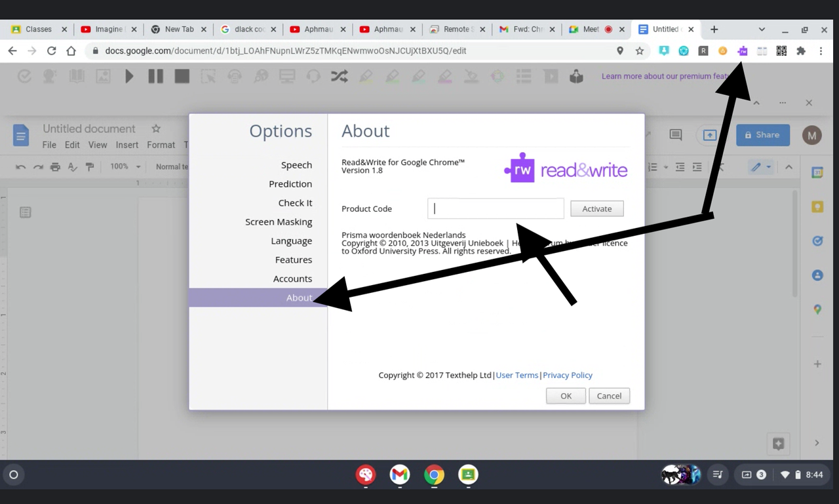839x504 pixels.
Task: Open Google Calendar in side panel
Action: click(817, 172)
